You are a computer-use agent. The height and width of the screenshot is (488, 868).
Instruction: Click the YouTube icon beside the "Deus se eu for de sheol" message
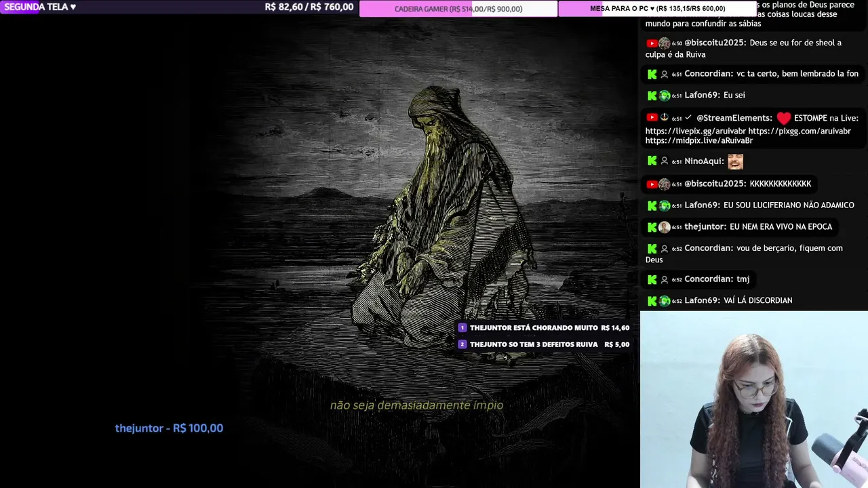pyautogui.click(x=652, y=43)
